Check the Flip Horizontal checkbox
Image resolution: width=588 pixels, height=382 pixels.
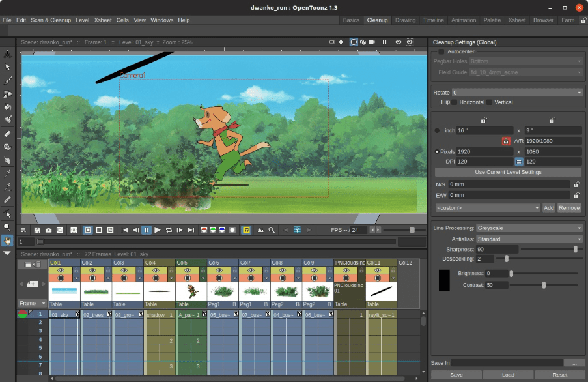pyautogui.click(x=455, y=102)
